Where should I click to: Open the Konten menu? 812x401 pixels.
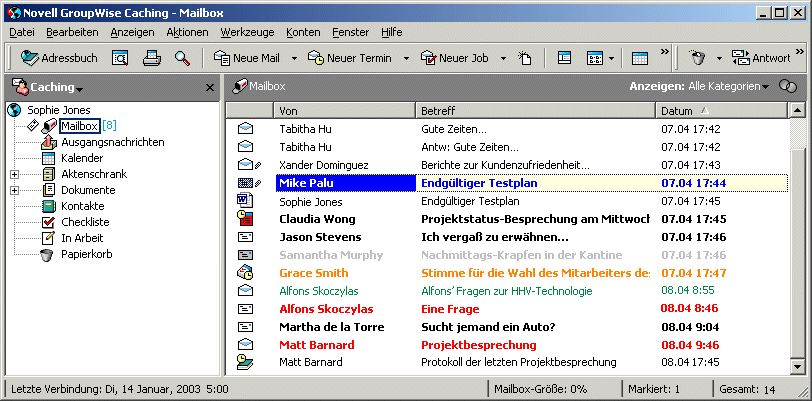click(303, 32)
